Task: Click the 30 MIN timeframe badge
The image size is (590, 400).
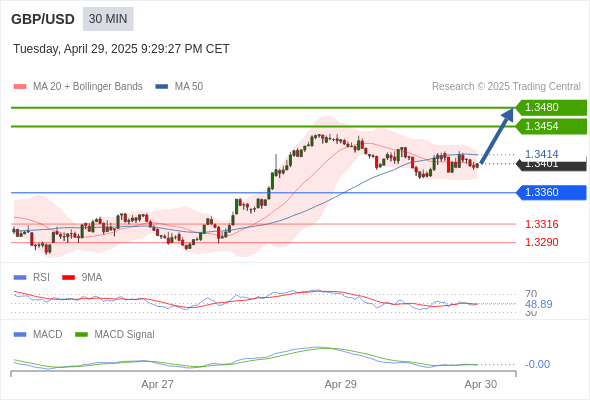Action: point(108,19)
